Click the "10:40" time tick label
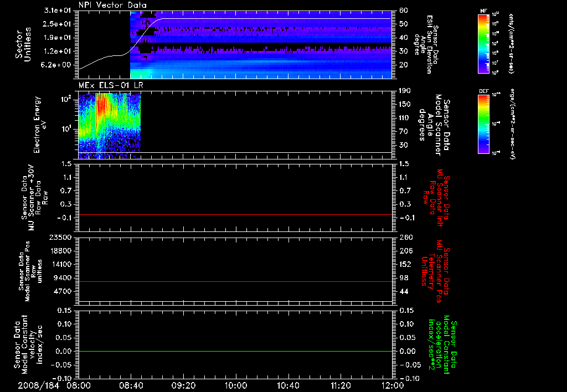 tap(288, 385)
